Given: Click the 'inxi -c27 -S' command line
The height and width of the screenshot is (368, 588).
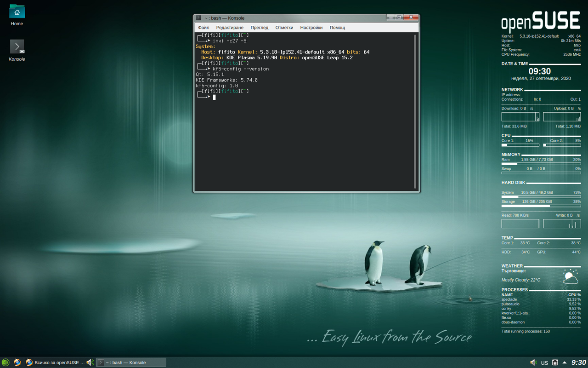Looking at the screenshot, I should coord(229,40).
